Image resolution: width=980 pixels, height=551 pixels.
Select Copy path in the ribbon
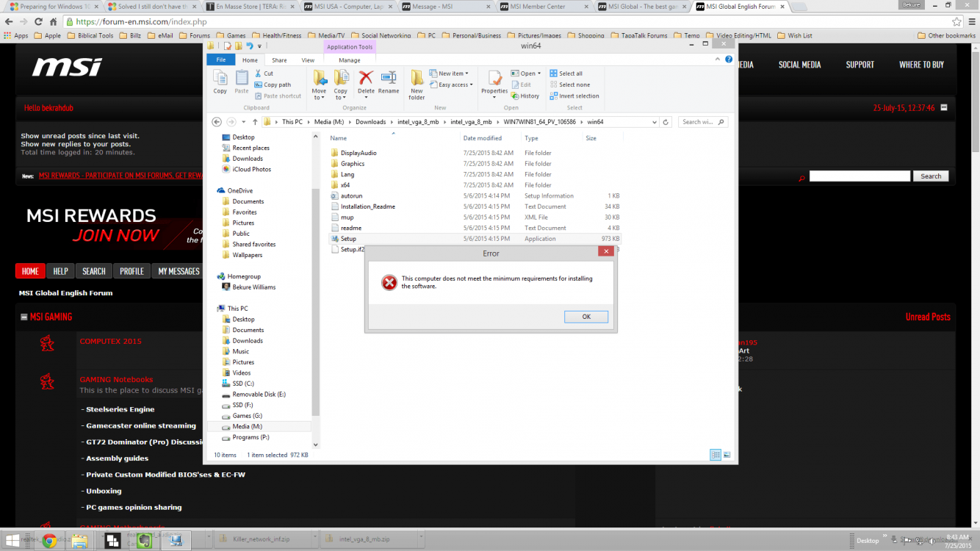point(273,84)
